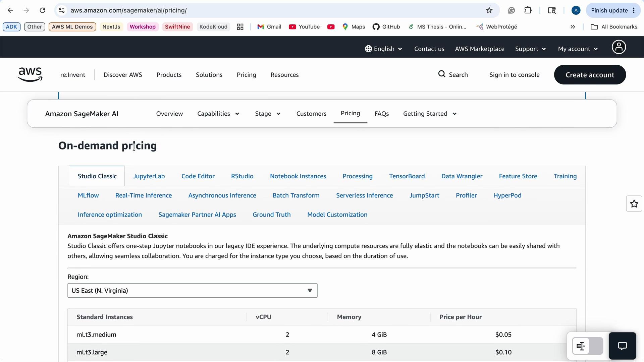Click Sign in to console
This screenshot has height=362, width=644.
515,75
